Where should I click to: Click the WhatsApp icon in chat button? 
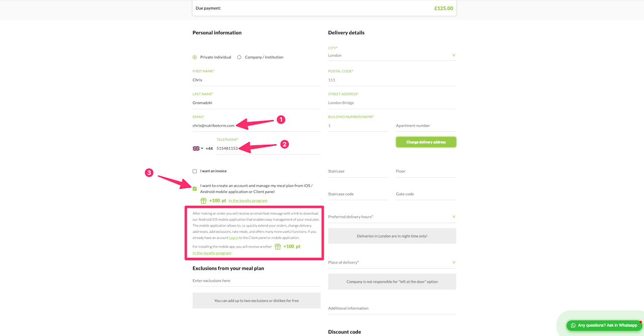pyautogui.click(x=573, y=325)
